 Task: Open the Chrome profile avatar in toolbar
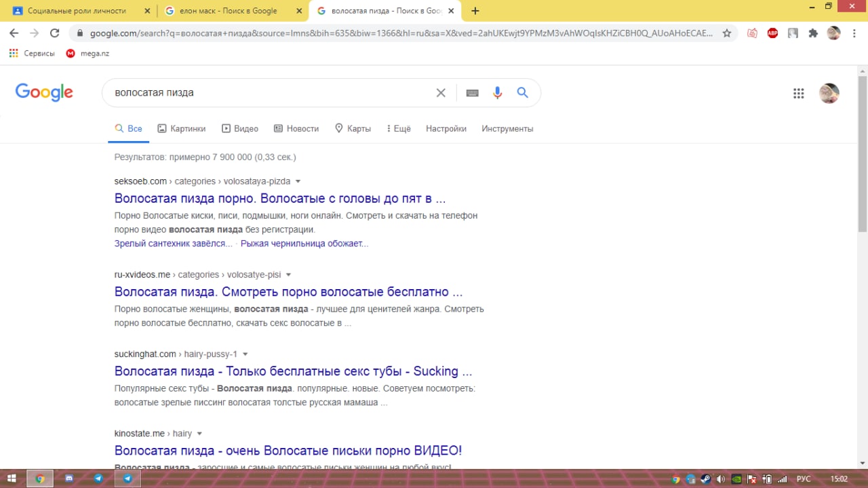833,33
